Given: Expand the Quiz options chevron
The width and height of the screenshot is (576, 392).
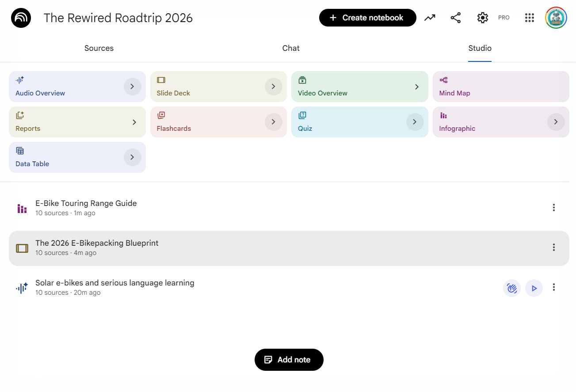Looking at the screenshot, I should click(x=415, y=122).
